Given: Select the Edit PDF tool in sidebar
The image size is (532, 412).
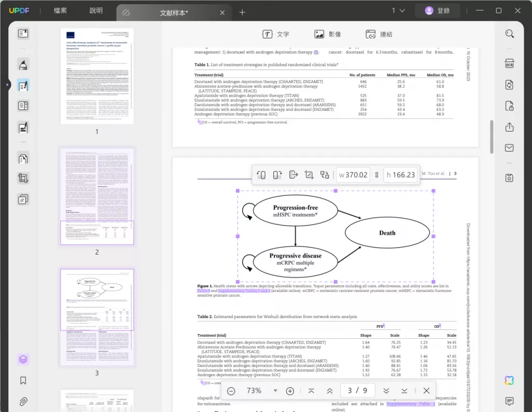Looking at the screenshot, I should [x=23, y=86].
